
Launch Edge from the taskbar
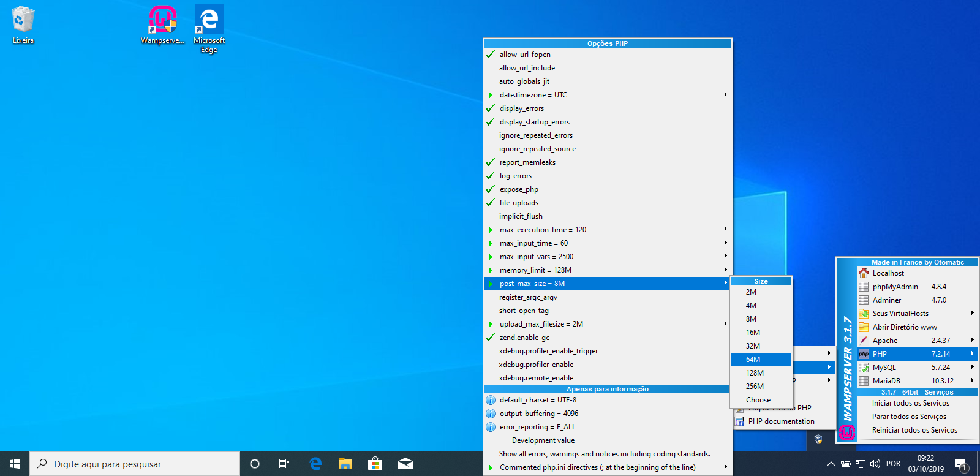(315, 464)
